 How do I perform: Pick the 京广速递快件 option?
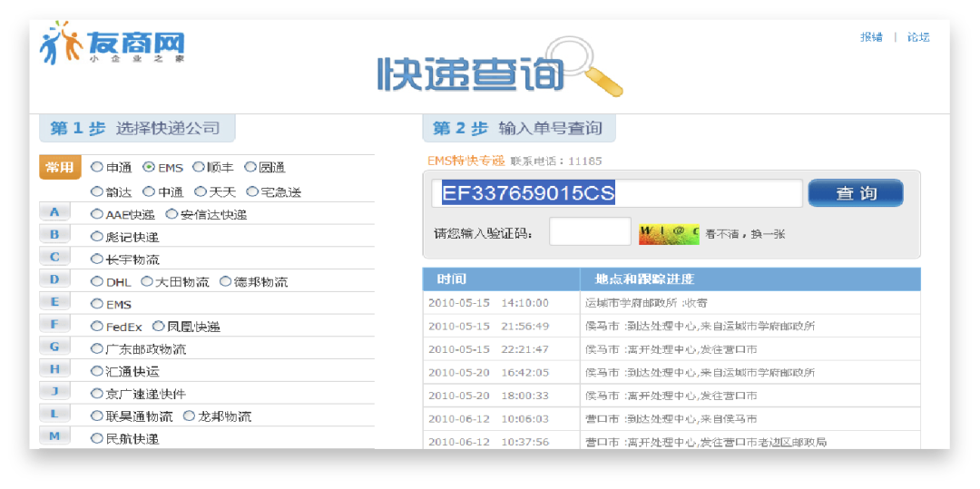pos(96,394)
